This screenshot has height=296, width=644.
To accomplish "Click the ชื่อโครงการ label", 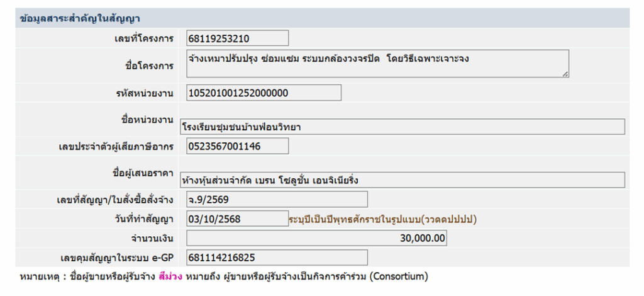I will coord(150,65).
